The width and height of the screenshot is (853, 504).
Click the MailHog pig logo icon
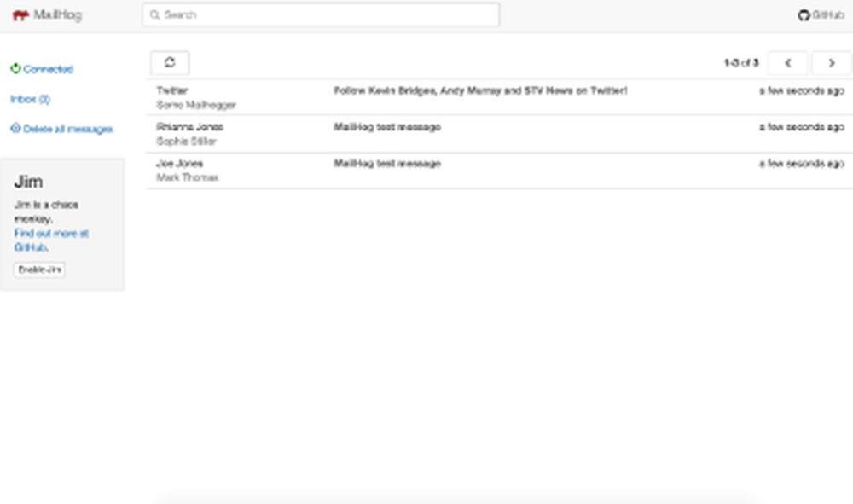point(20,15)
